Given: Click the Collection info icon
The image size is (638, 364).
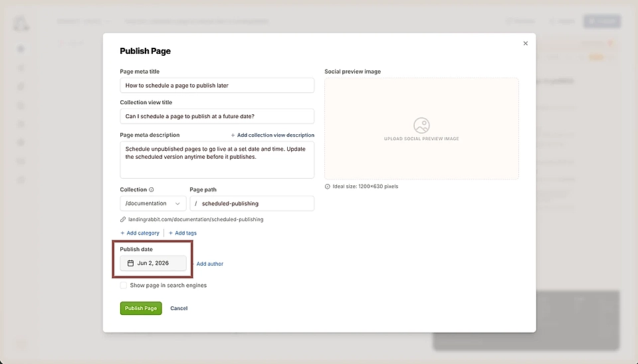Looking at the screenshot, I should click(x=152, y=189).
